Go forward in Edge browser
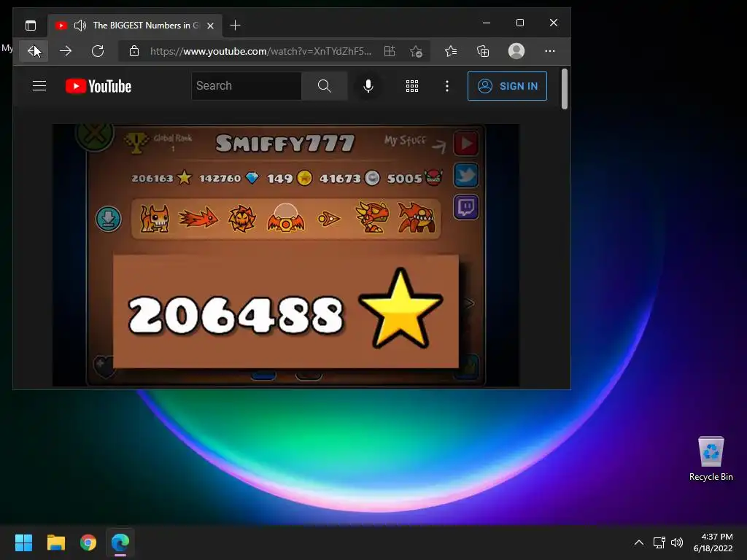 coord(65,51)
